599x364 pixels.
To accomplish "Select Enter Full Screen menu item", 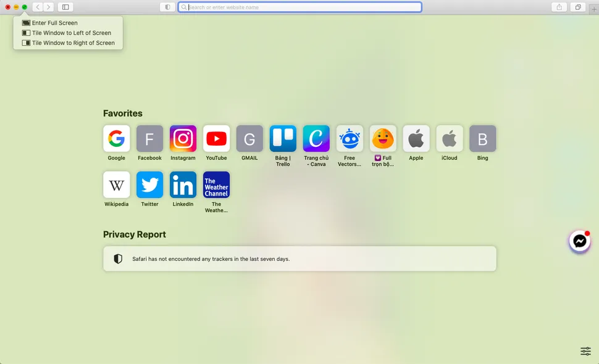I will [55, 23].
